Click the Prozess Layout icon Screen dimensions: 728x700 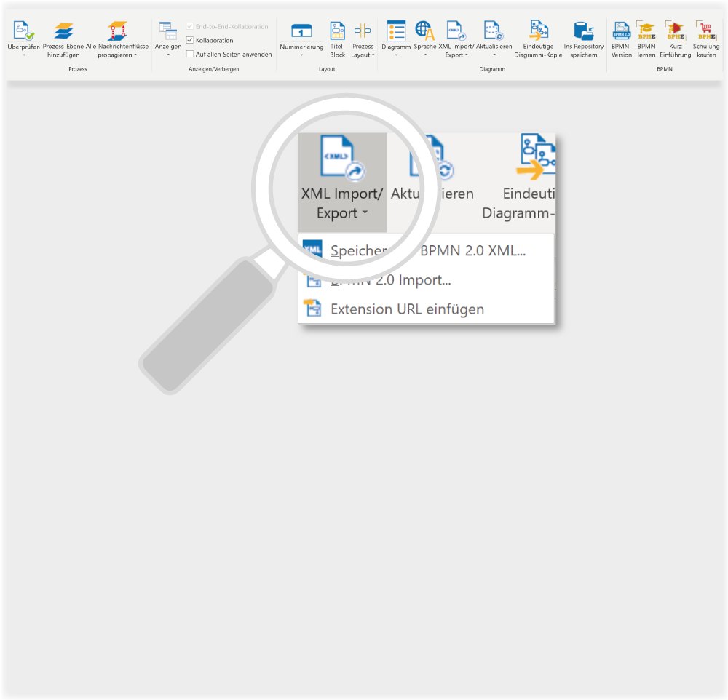click(363, 31)
